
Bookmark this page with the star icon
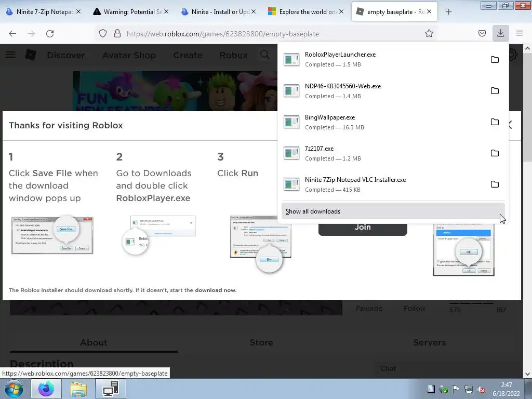click(429, 34)
